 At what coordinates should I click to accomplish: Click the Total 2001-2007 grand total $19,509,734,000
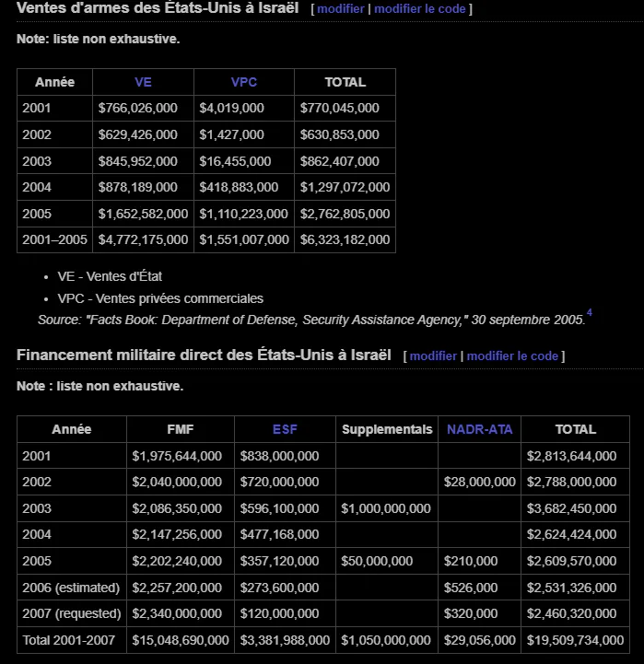pos(576,640)
